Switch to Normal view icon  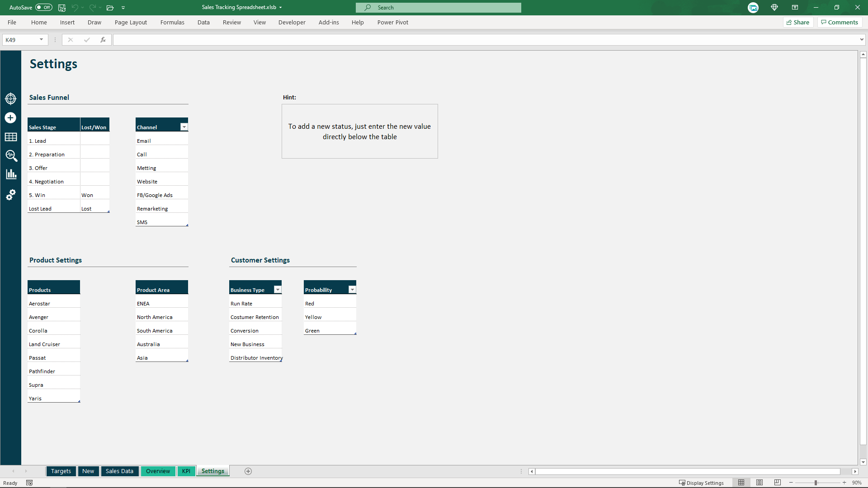tap(741, 483)
